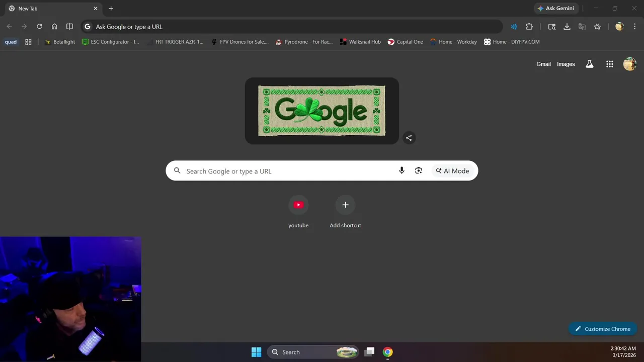Open FRT TRIGGER AZR-1 bookmark
Image resolution: width=644 pixels, height=362 pixels.
(175, 42)
